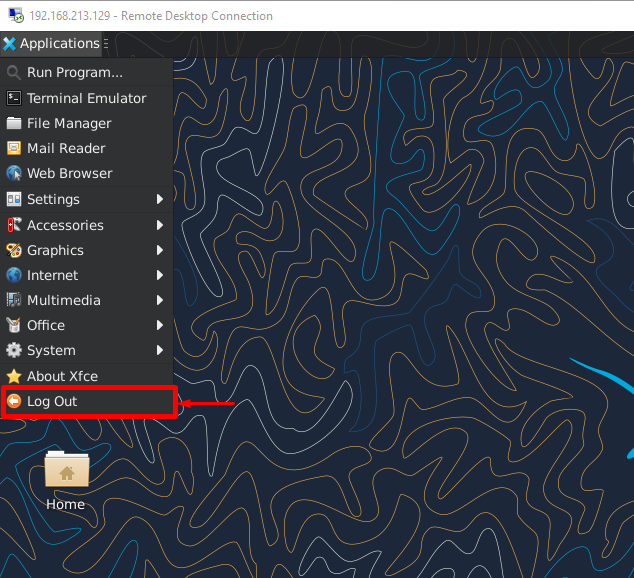This screenshot has width=634, height=578.
Task: Click the Applications menu button
Action: click(x=51, y=43)
